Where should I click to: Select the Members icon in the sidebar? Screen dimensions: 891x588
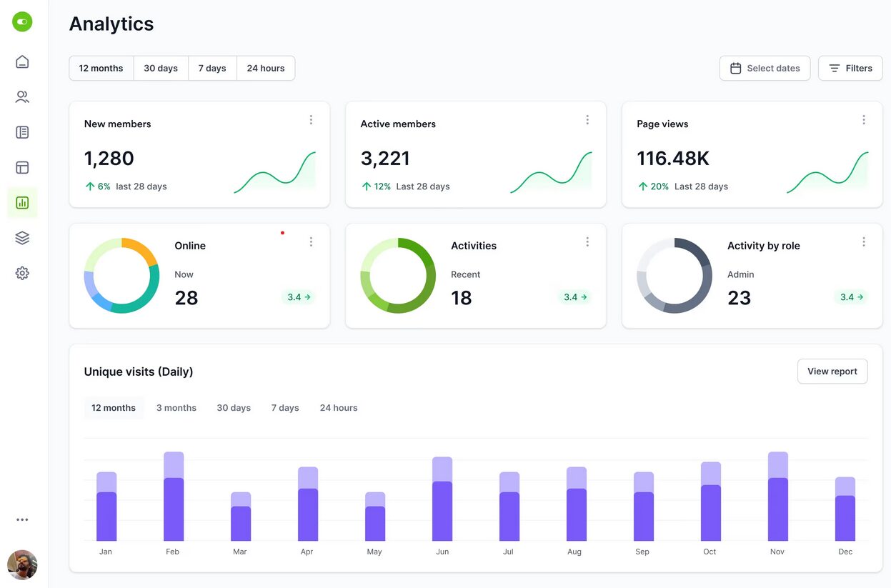pos(21,96)
